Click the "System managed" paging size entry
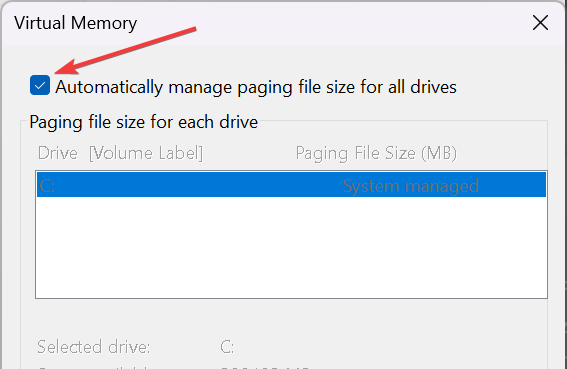The image size is (567, 369). click(x=410, y=186)
